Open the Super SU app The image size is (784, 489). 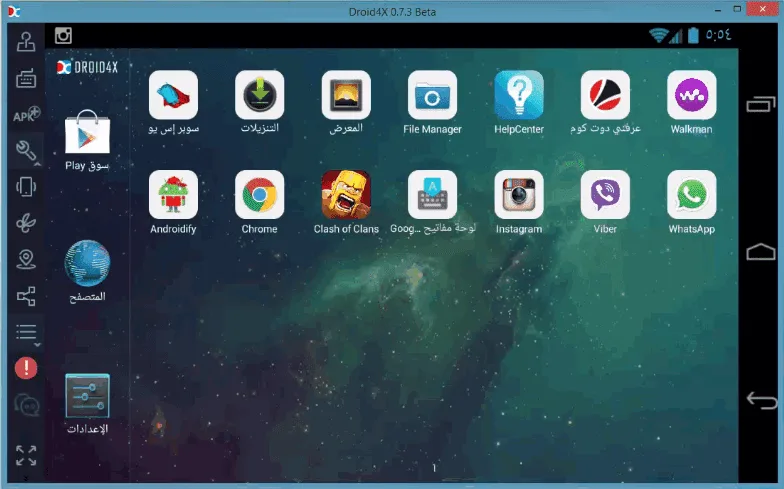(173, 95)
